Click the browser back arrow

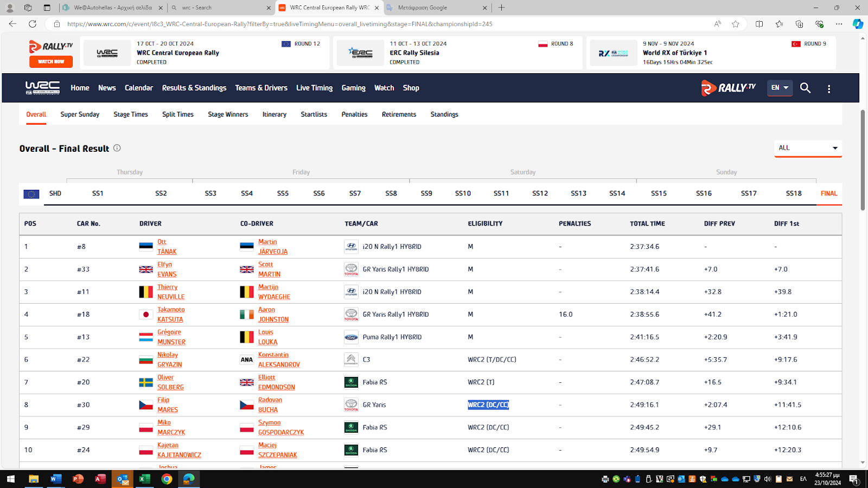(12, 24)
